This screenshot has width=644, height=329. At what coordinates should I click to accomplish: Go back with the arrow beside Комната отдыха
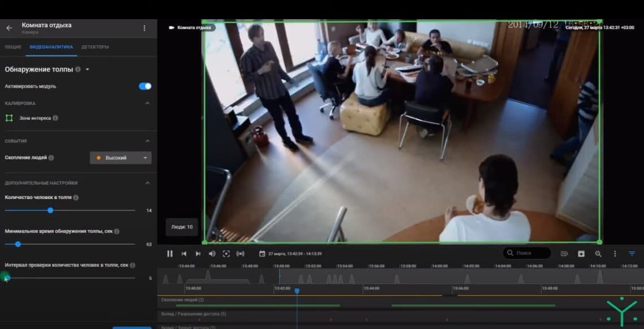point(9,28)
